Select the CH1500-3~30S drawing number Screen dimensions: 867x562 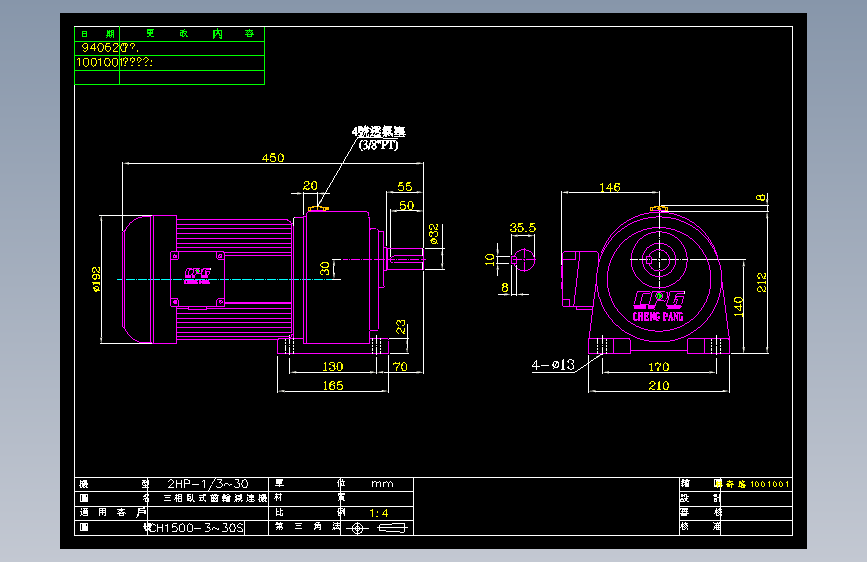197,528
